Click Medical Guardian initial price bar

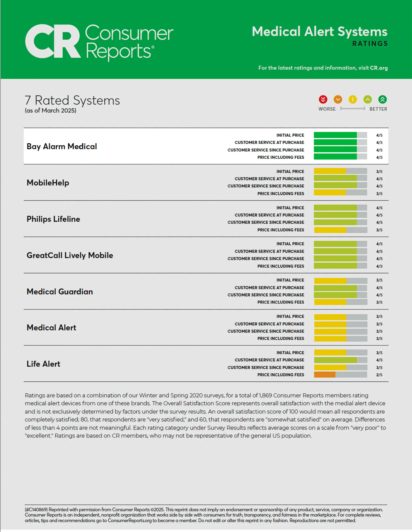[341, 281]
